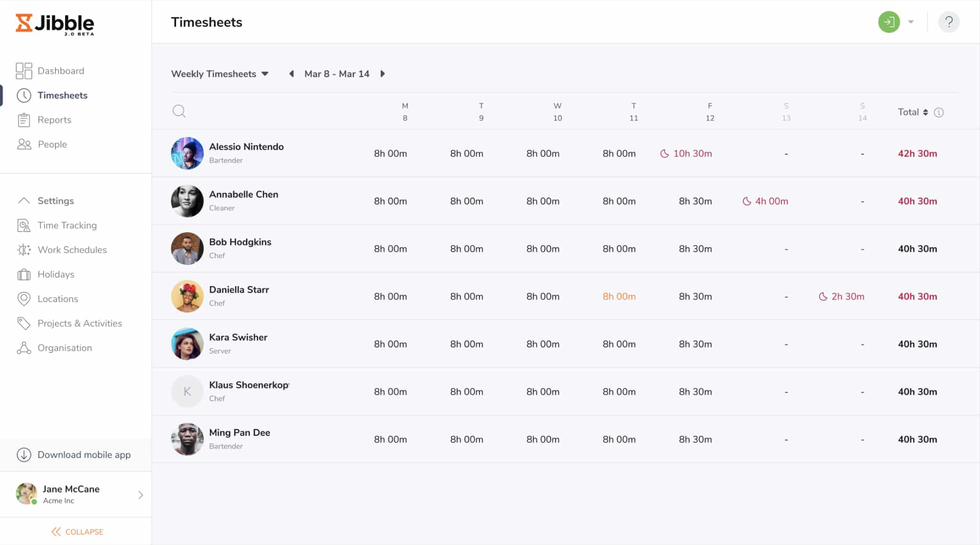Open the Weekly Timesheets view dropdown

(x=220, y=74)
